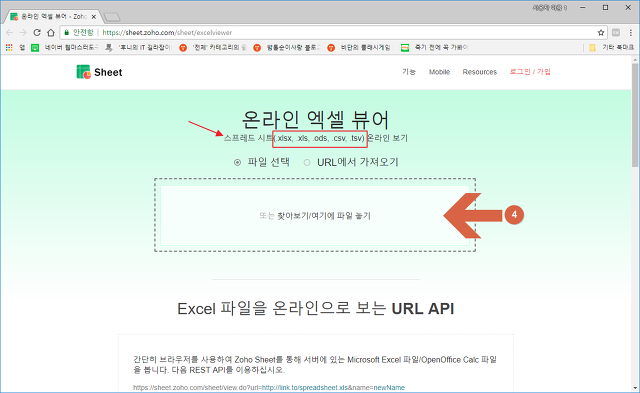Click green secure padlock icon
Viewport: 640px width, 393px height.
tap(67, 33)
